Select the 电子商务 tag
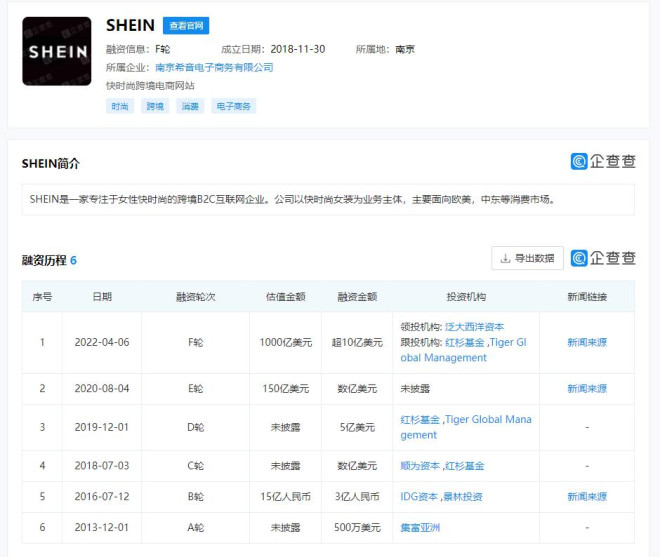The height and width of the screenshot is (557, 660). (234, 106)
